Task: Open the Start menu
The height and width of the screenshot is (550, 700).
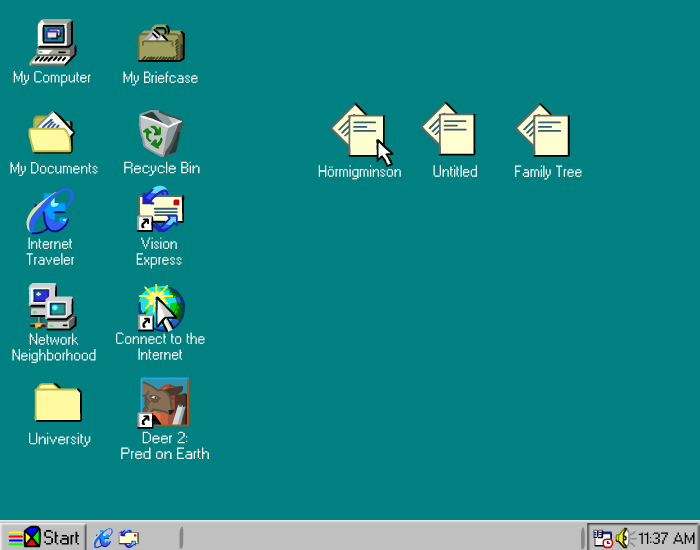Action: tap(42, 537)
